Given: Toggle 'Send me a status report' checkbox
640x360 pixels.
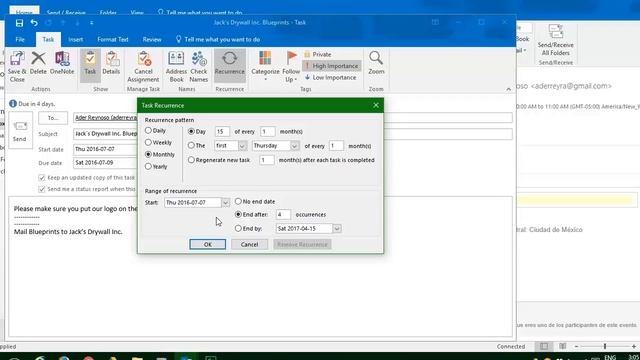Looking at the screenshot, I should pyautogui.click(x=42, y=189).
